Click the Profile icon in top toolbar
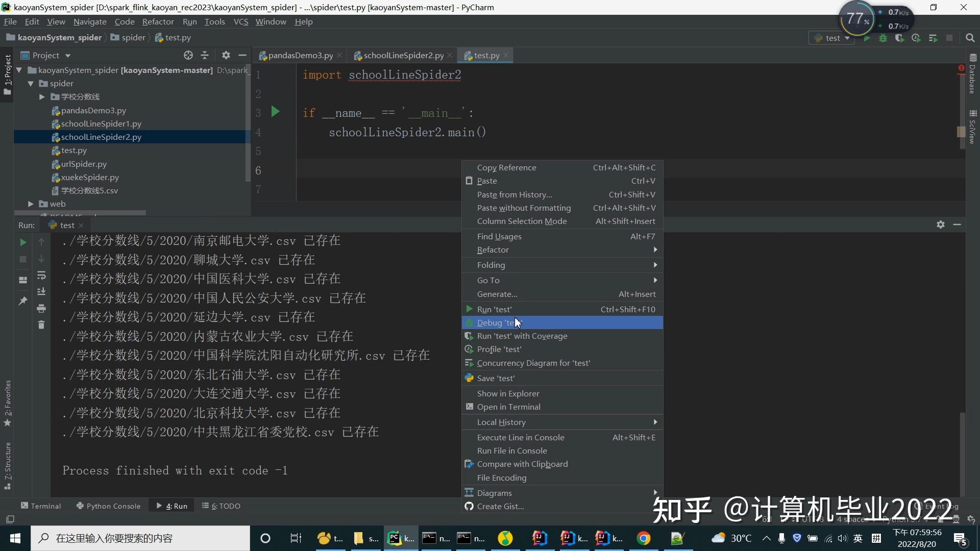This screenshot has height=551, width=980. click(x=916, y=38)
